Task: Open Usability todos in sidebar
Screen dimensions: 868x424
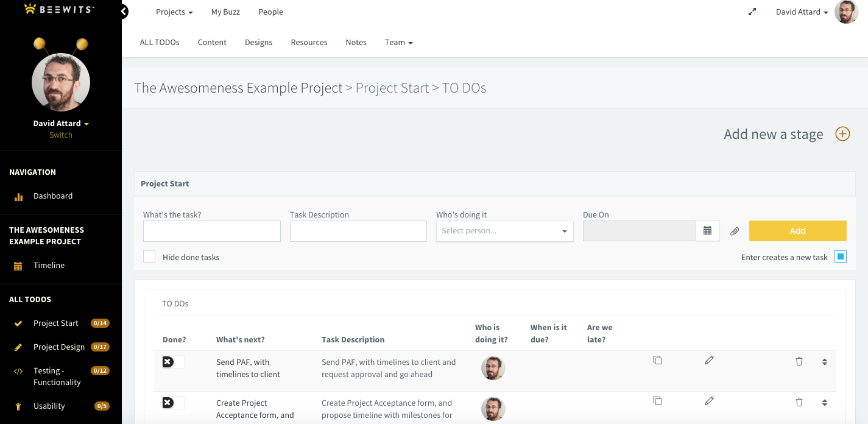Action: [x=49, y=406]
